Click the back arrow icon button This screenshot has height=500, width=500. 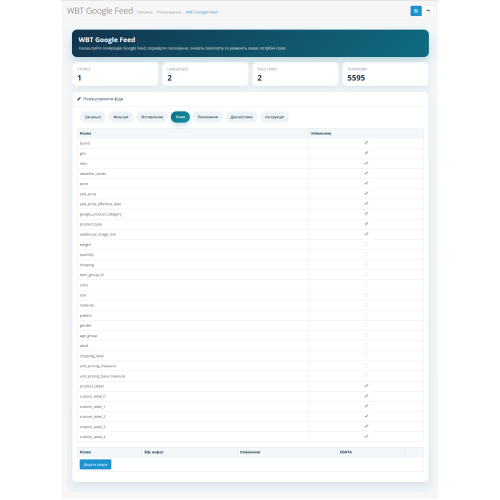428,11
